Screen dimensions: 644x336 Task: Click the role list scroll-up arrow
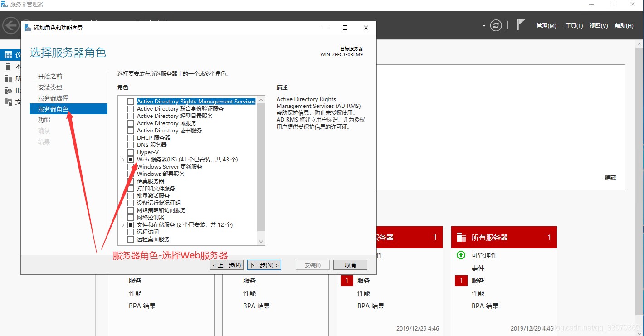coord(261,100)
